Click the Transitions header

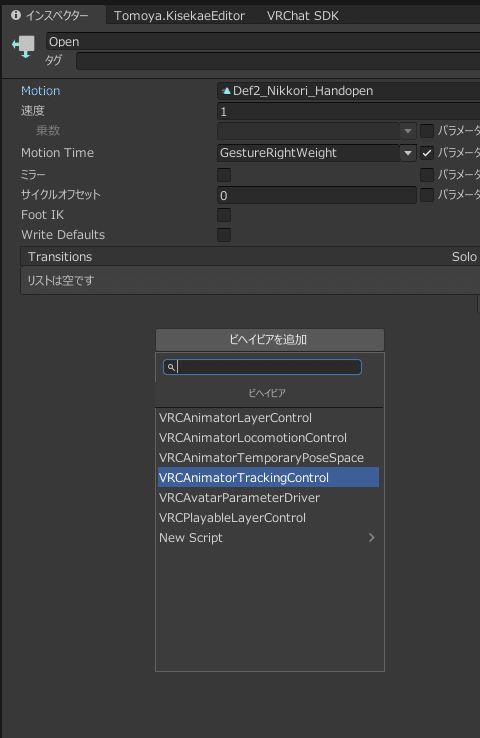(x=250, y=257)
